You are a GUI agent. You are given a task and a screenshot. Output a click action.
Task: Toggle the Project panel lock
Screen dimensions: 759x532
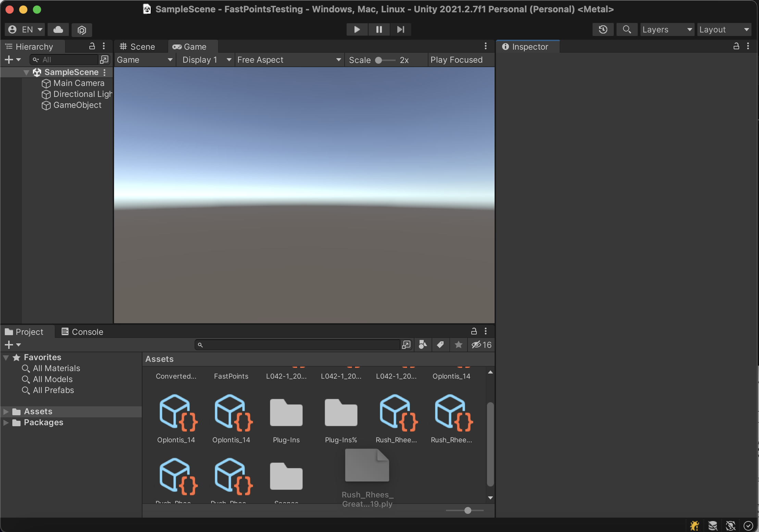coord(474,331)
